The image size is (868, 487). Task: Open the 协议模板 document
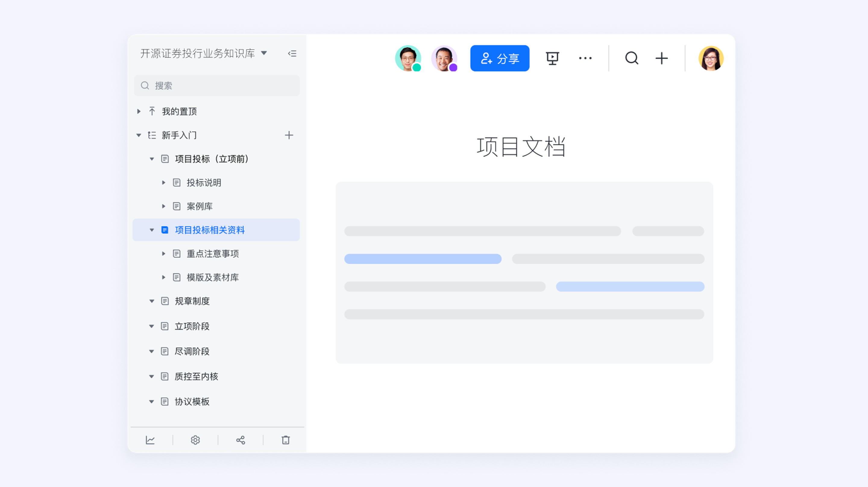(192, 402)
